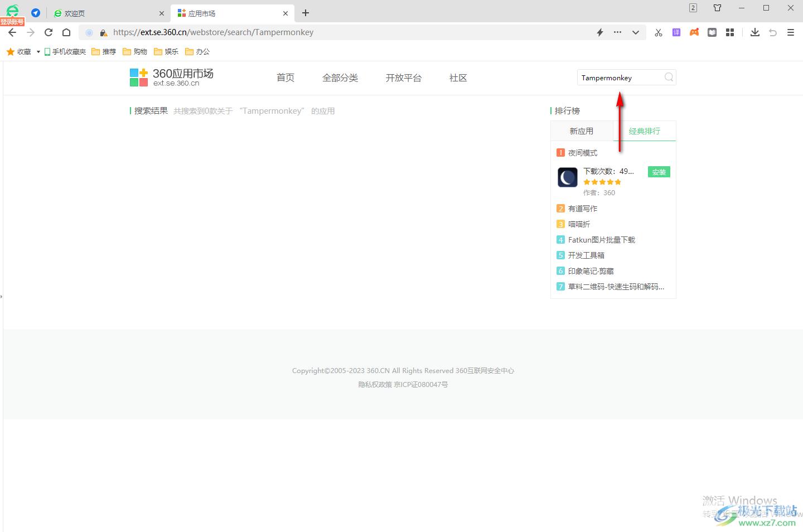The width and height of the screenshot is (803, 532).
Task: Click the Tampermonkey search input field
Action: pyautogui.click(x=620, y=78)
